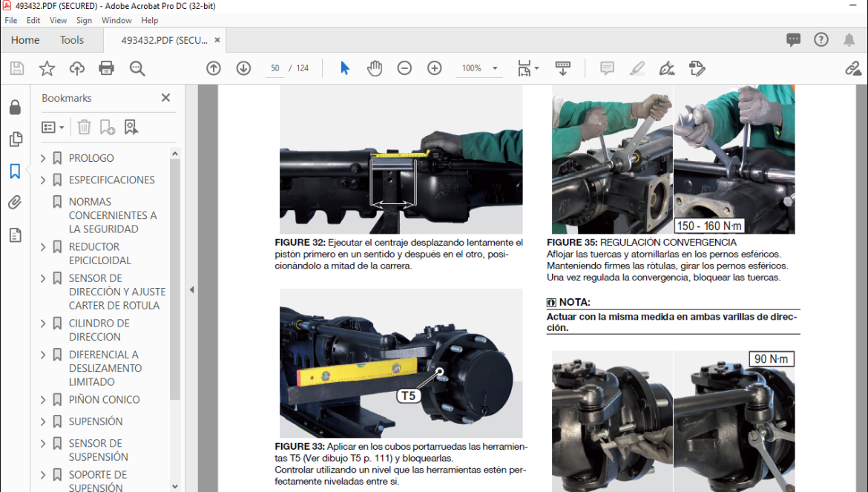This screenshot has height=492, width=868.
Task: Open the File menu
Action: click(10, 20)
